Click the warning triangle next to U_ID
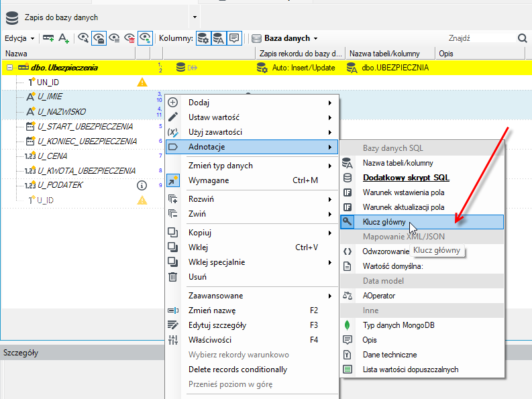 [142, 201]
